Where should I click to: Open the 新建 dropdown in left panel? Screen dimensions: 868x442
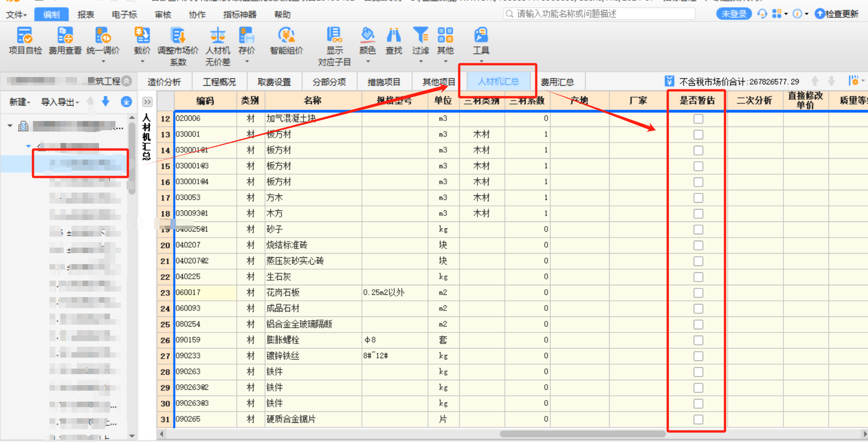(x=20, y=102)
